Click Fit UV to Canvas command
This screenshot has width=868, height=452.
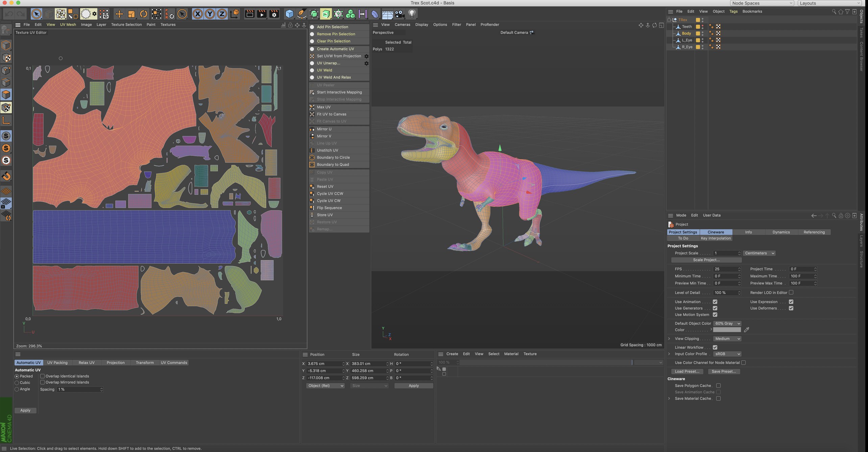(339, 114)
